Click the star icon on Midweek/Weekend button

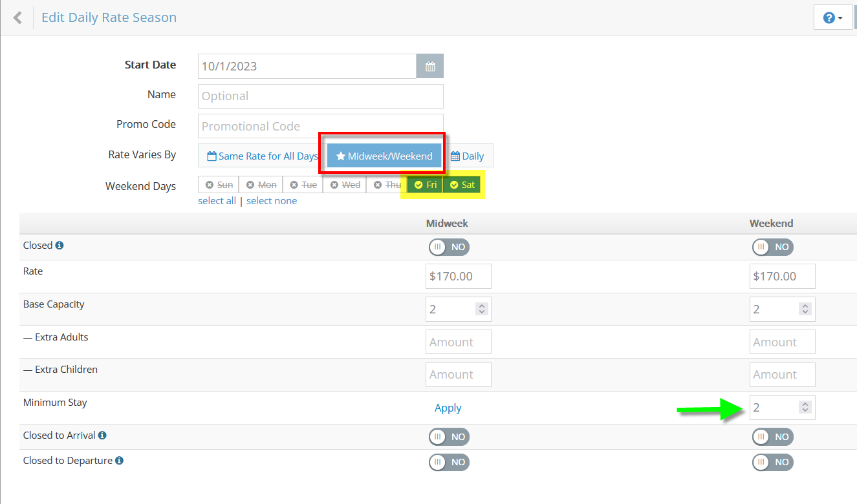341,156
